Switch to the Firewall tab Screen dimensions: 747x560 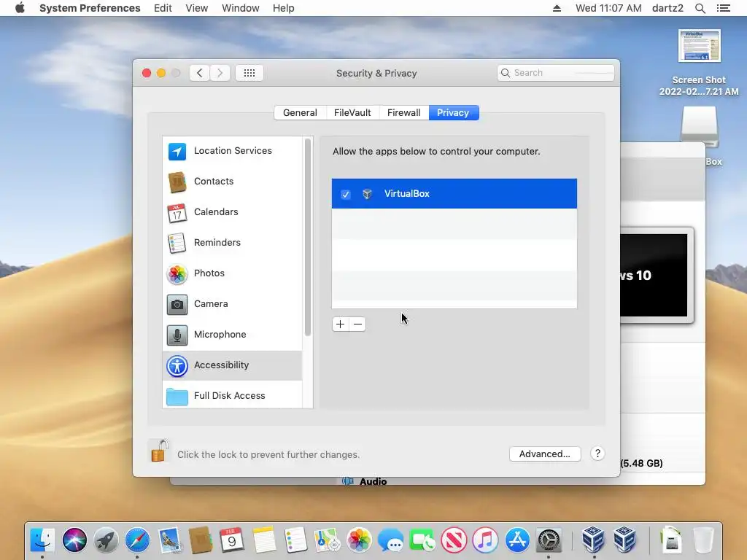[404, 113]
